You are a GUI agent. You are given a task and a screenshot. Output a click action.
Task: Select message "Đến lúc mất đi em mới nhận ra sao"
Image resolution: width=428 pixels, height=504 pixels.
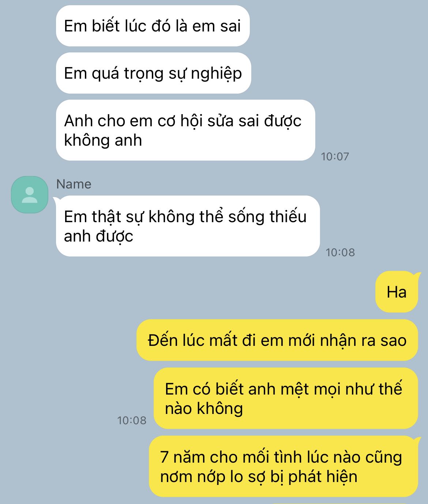(277, 340)
